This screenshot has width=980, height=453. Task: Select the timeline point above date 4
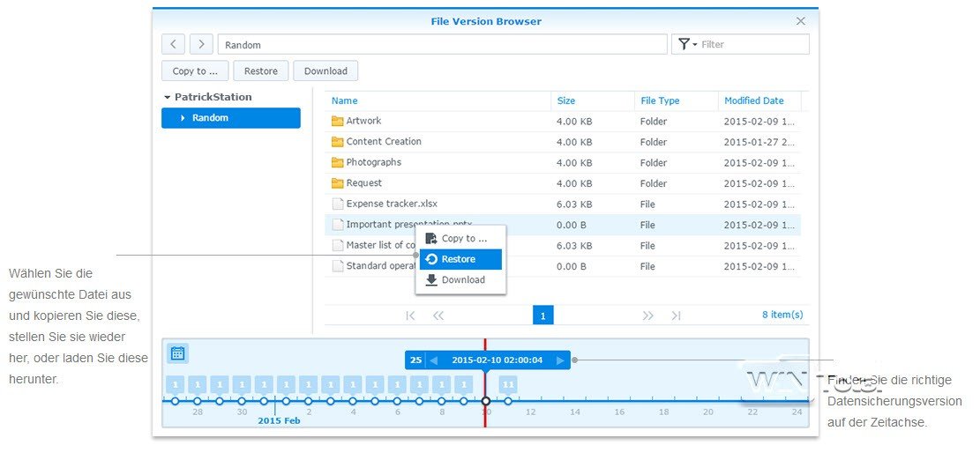353,401
